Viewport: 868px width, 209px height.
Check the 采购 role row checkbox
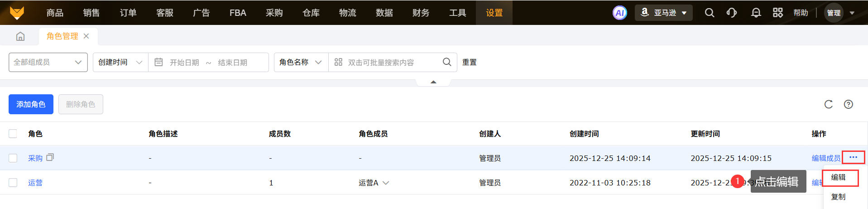[x=13, y=158]
